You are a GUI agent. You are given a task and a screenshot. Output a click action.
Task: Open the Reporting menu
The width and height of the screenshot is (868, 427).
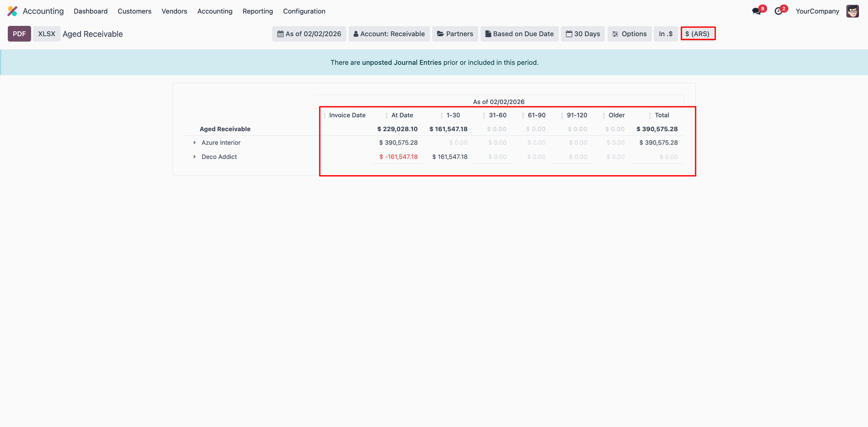click(x=258, y=11)
